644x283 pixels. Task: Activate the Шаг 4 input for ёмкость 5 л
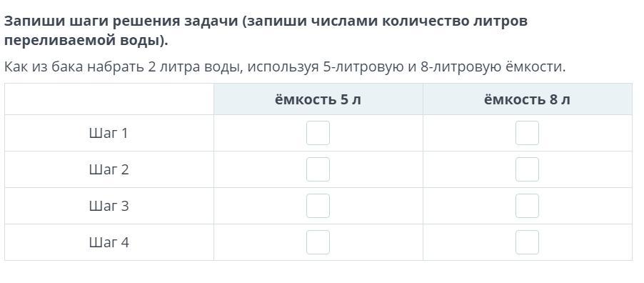[318, 242]
